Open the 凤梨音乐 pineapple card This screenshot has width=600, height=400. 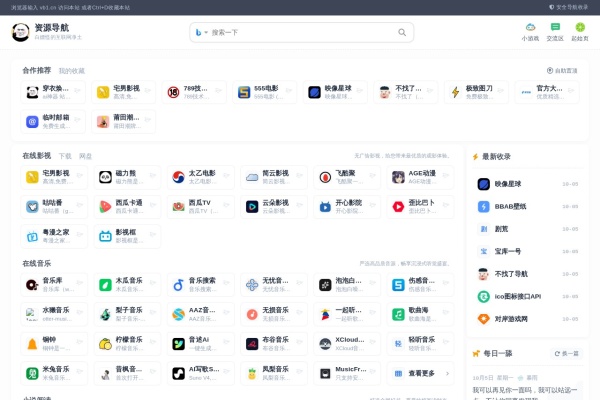pyautogui.click(x=274, y=373)
